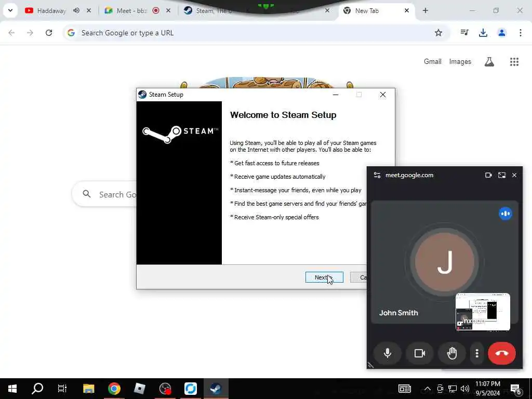532x399 pixels.
Task: Leave the Meet call
Action: (502, 353)
